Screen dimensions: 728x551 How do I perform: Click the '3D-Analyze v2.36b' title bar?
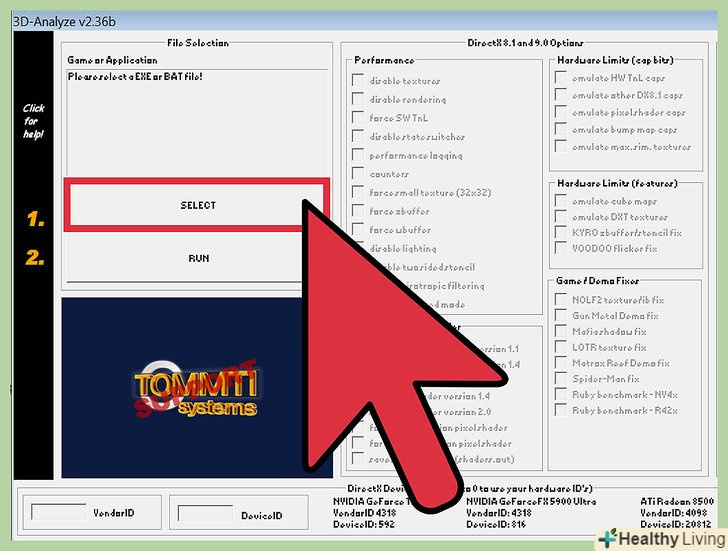365,21
